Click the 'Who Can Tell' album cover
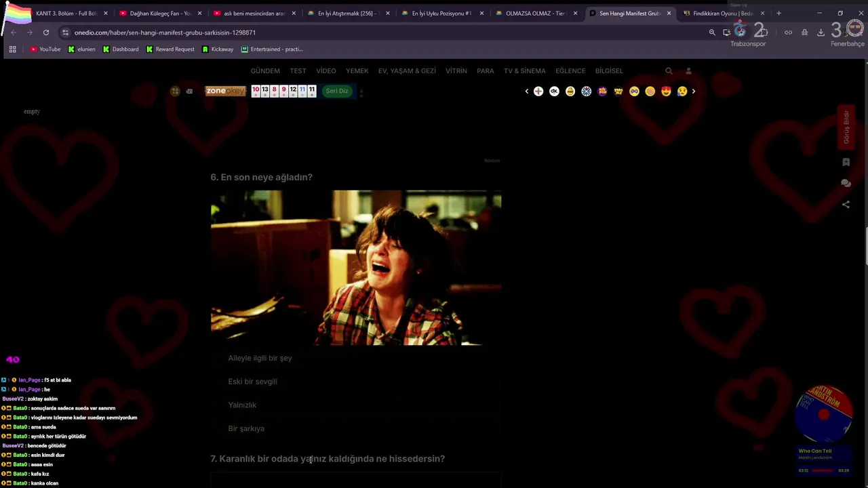Screen dimensions: 868x488 [x=824, y=414]
